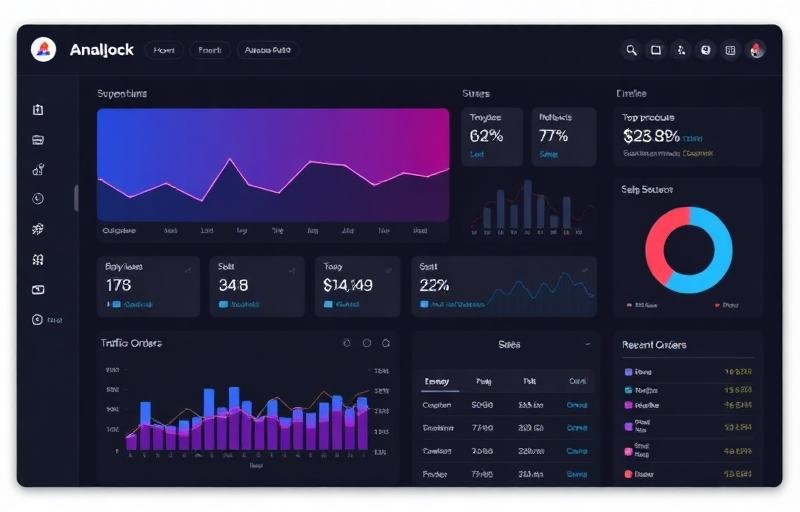Click the sidebar icon just below the puzzle icon

point(38,260)
